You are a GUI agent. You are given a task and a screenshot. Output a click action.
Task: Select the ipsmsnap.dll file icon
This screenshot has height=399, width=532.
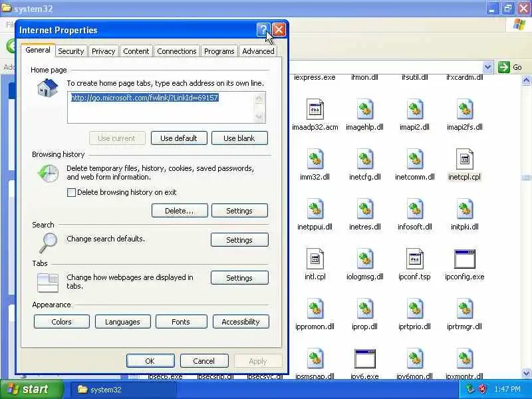(x=315, y=358)
